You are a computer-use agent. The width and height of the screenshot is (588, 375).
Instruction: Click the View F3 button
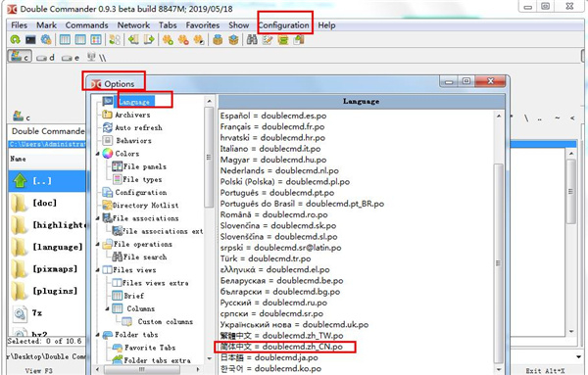(x=39, y=371)
